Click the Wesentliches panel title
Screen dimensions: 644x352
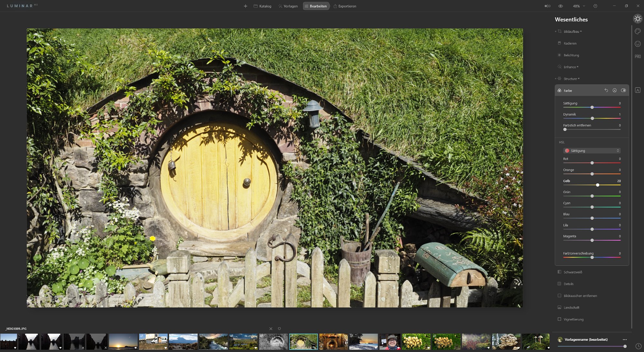571,20
